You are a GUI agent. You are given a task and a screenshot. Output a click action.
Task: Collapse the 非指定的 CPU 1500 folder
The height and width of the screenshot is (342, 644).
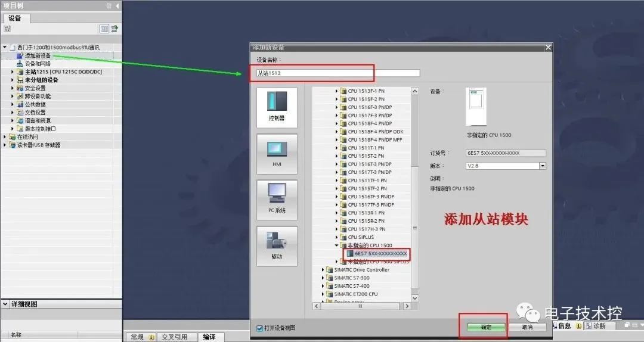336,245
